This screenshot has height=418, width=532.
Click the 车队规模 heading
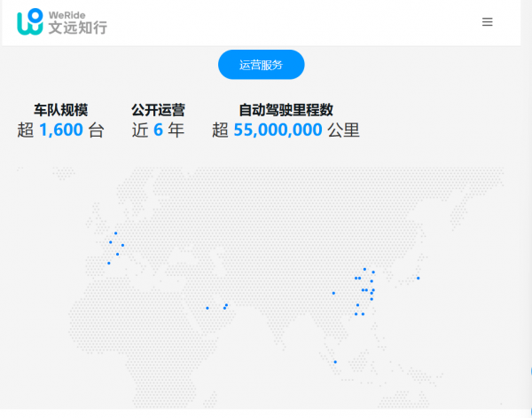point(60,110)
